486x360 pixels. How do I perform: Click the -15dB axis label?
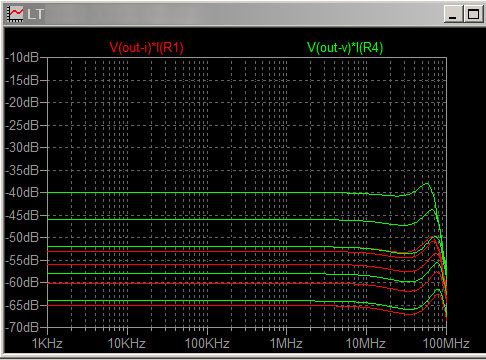click(22, 80)
